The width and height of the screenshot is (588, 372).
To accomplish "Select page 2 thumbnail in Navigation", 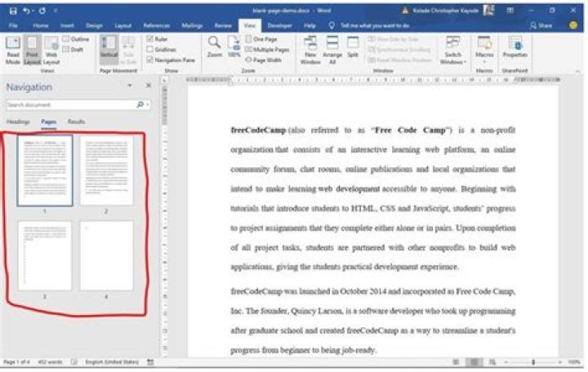I will tap(106, 170).
